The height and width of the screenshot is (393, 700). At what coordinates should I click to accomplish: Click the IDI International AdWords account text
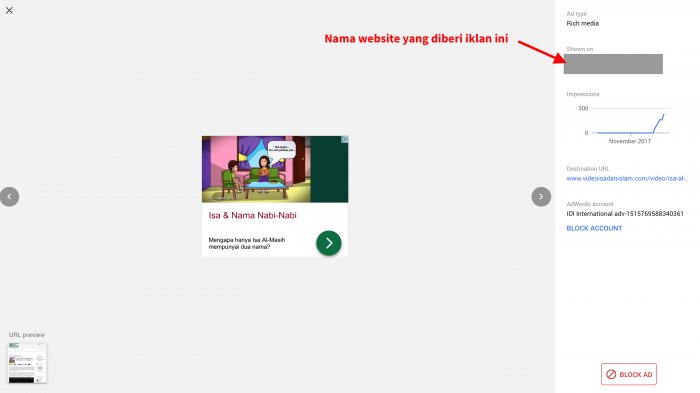click(x=625, y=214)
